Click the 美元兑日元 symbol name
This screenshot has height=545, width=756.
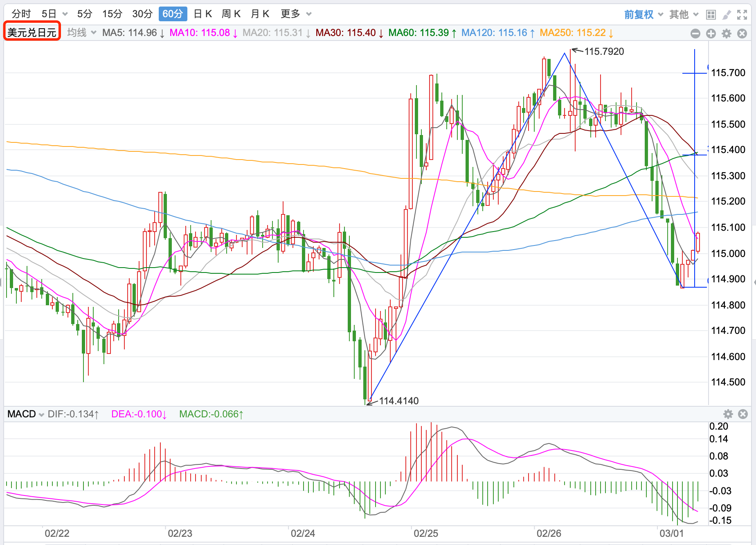[32, 32]
